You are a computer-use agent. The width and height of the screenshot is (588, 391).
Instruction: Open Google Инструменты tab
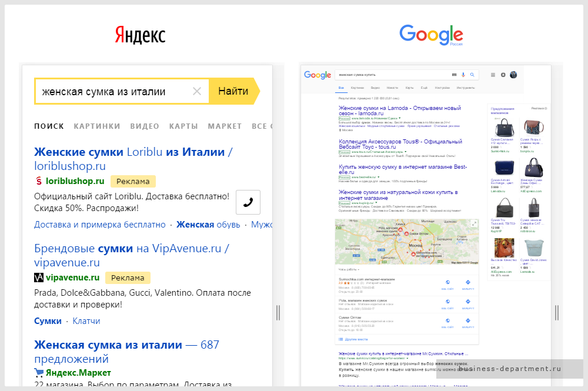tap(466, 88)
